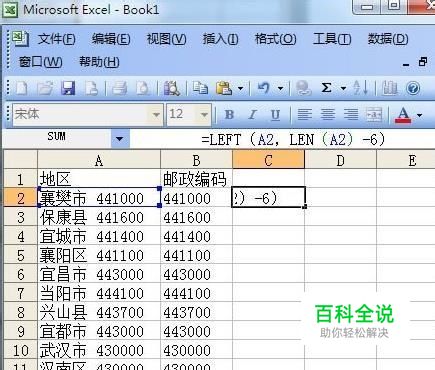The image size is (435, 370).
Task: Open the font color dropdown arrow
Action: point(420,115)
